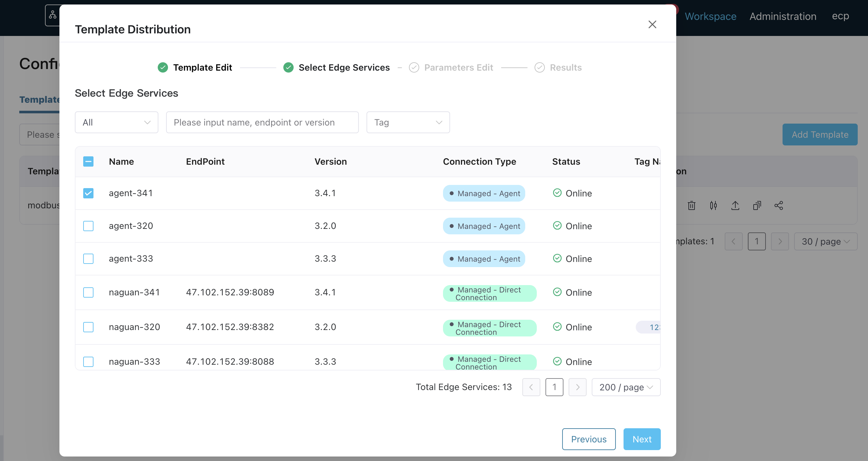Viewport: 868px width, 461px height.
Task: Uncheck the agent-341 checkbox
Action: (x=88, y=193)
